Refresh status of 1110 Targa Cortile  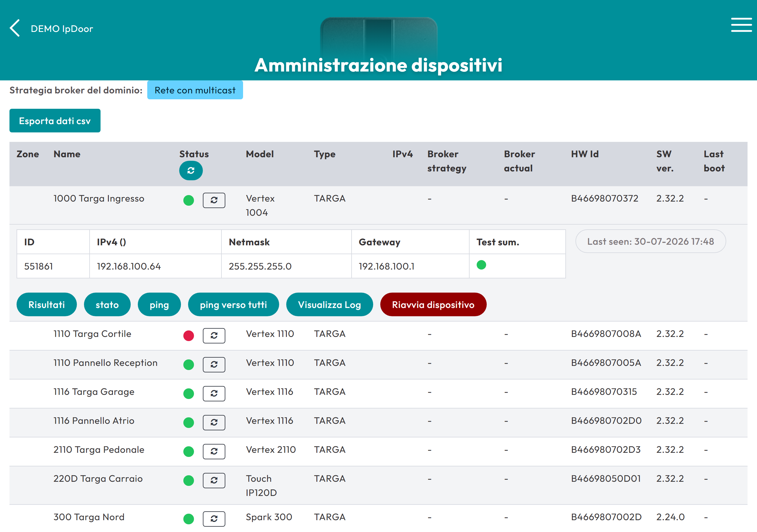[x=214, y=335]
